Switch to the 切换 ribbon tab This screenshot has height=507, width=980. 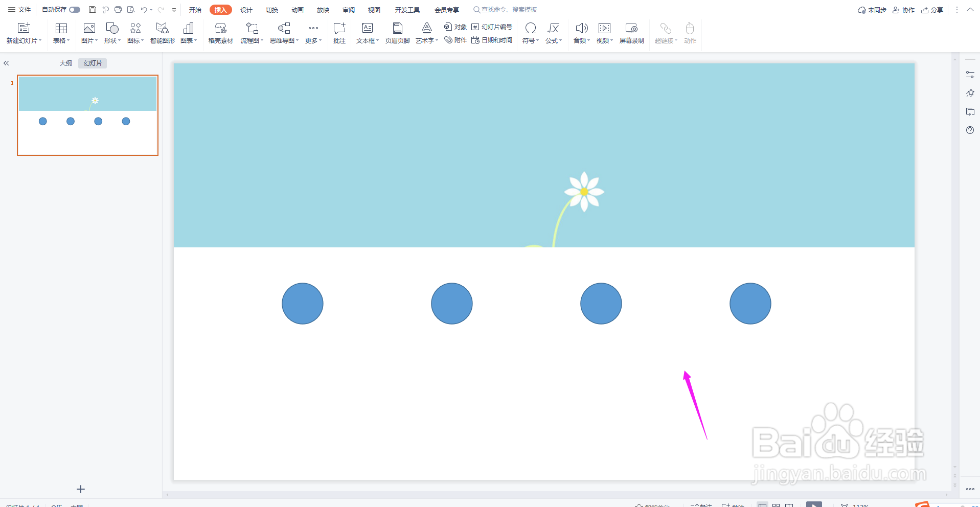tap(272, 10)
